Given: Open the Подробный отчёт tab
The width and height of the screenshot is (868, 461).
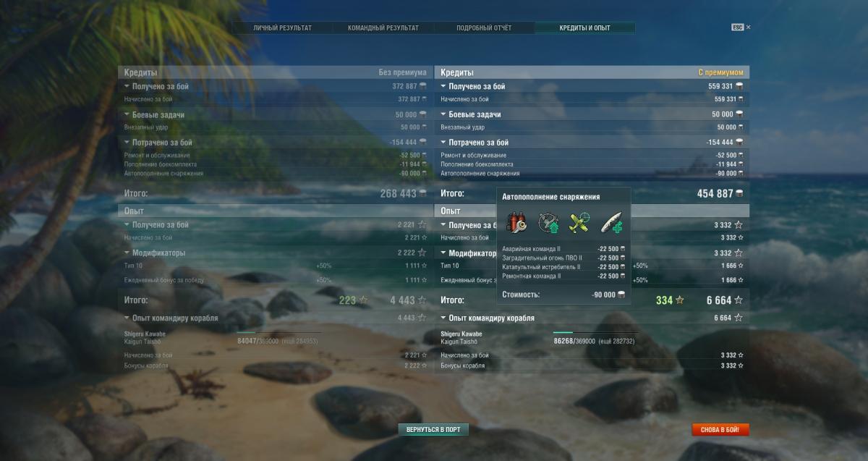Looking at the screenshot, I should pyautogui.click(x=484, y=28).
